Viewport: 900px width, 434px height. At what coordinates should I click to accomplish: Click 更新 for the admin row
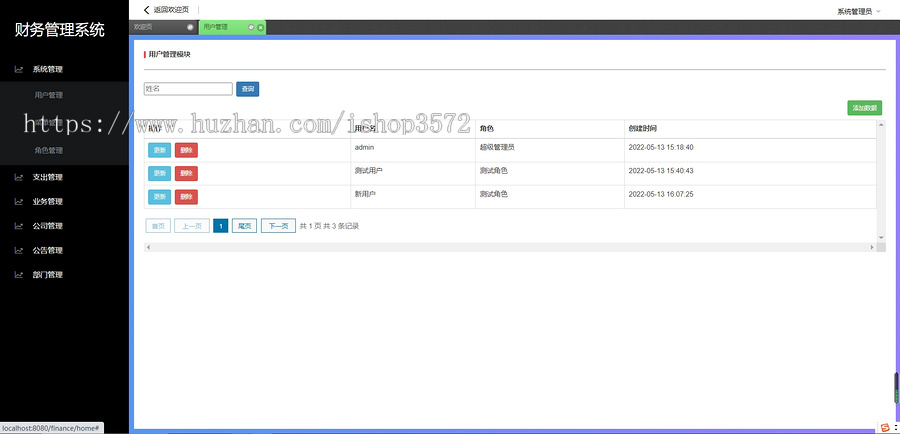pos(160,150)
